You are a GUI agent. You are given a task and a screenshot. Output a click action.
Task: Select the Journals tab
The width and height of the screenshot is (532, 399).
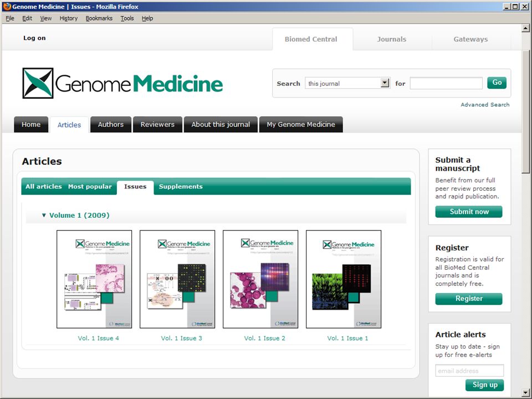pos(392,39)
